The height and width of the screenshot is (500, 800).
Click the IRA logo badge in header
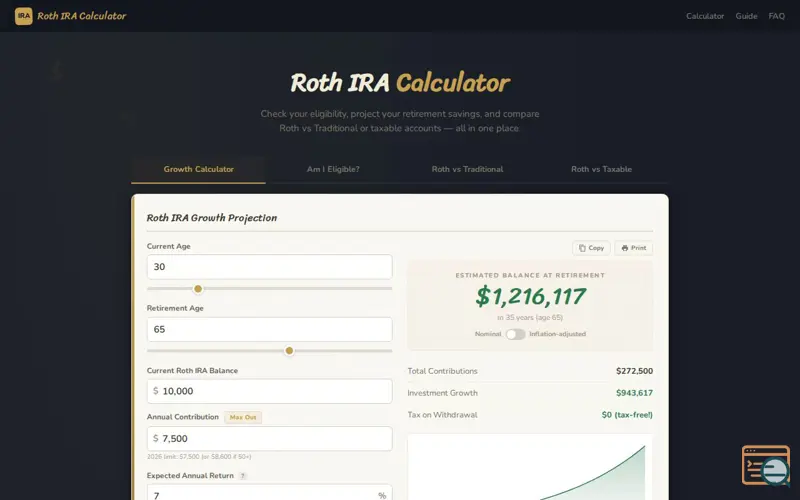pyautogui.click(x=23, y=16)
